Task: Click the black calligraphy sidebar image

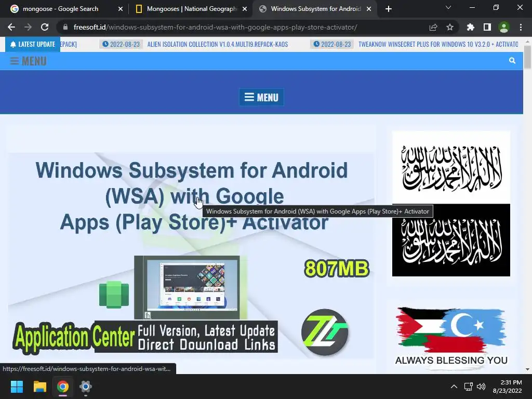Action: pyautogui.click(x=451, y=240)
